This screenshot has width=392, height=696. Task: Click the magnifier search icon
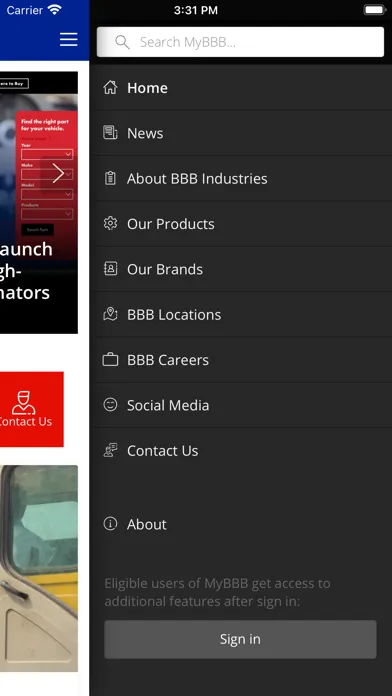tap(122, 42)
